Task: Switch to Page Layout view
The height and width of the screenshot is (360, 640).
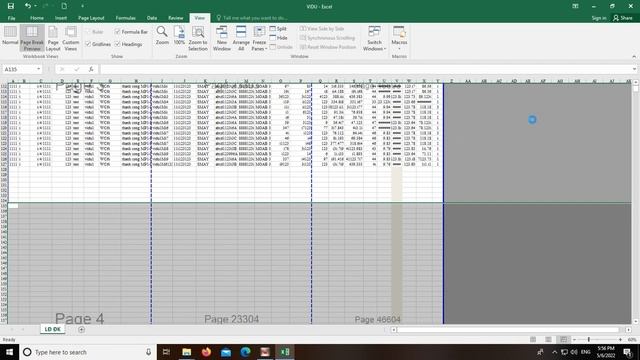Action: coord(53,38)
